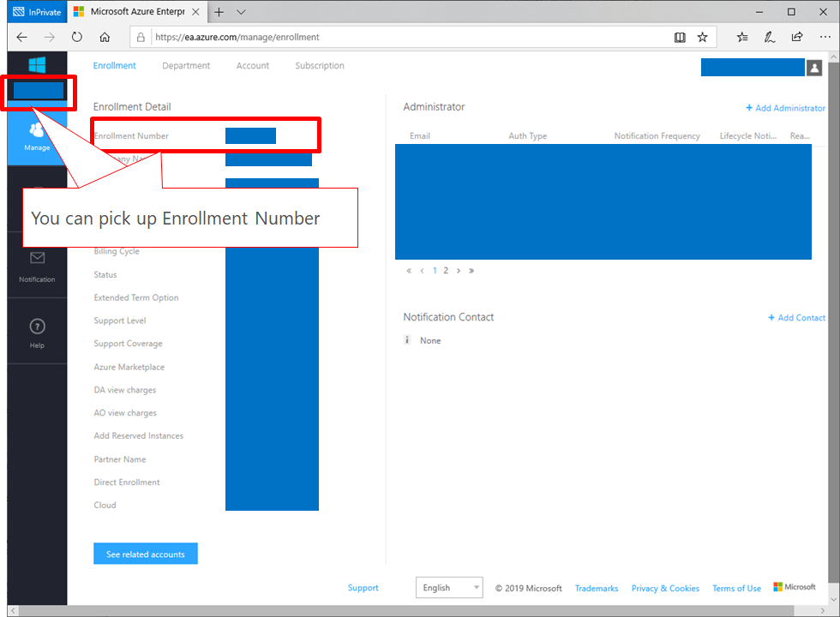Switch to the Enrollment tab

tap(114, 65)
